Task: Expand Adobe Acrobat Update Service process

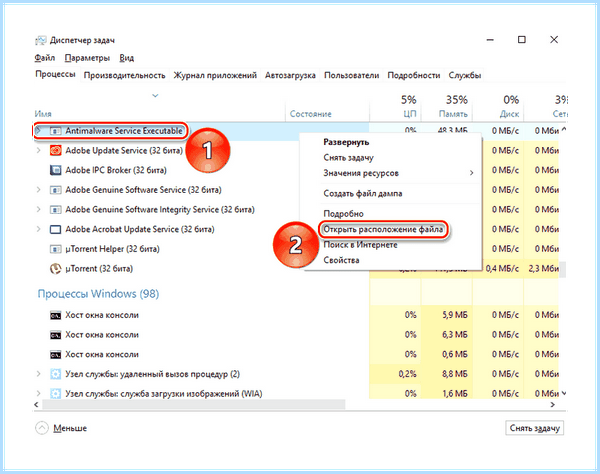Action: pyautogui.click(x=38, y=229)
